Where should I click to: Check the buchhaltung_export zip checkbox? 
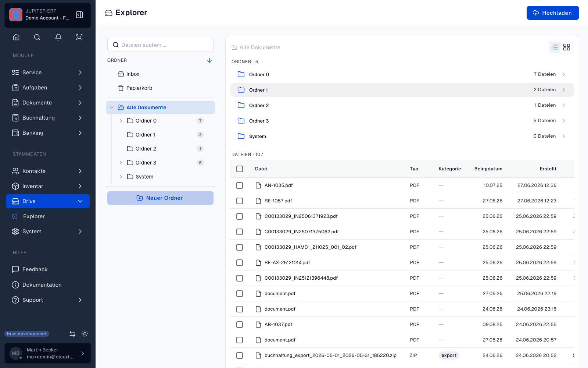coord(240,355)
